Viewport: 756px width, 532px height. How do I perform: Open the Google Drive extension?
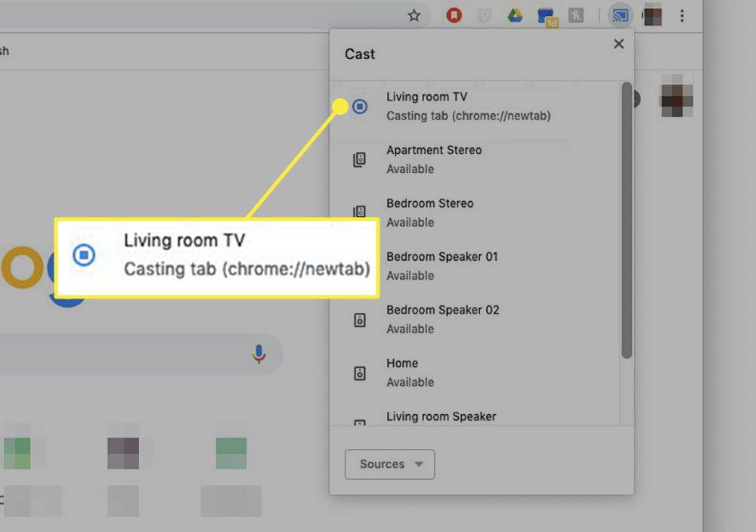click(x=515, y=16)
